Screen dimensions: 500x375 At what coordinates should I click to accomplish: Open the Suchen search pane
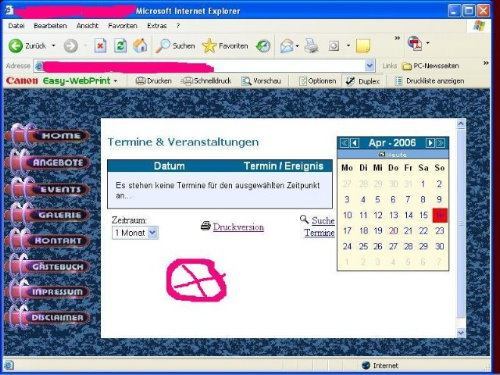(175, 46)
